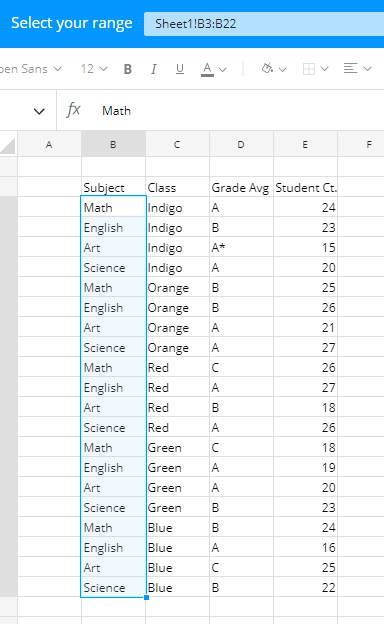Click the font color A icon

click(207, 69)
